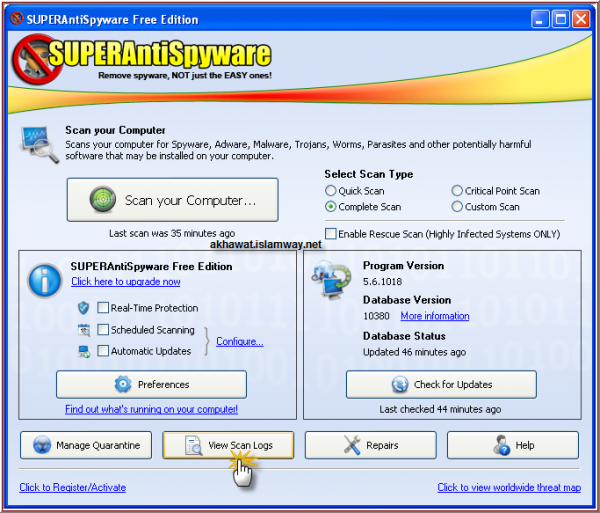Toggle Real-Time Protection checkbox
600x513 pixels.
(103, 308)
